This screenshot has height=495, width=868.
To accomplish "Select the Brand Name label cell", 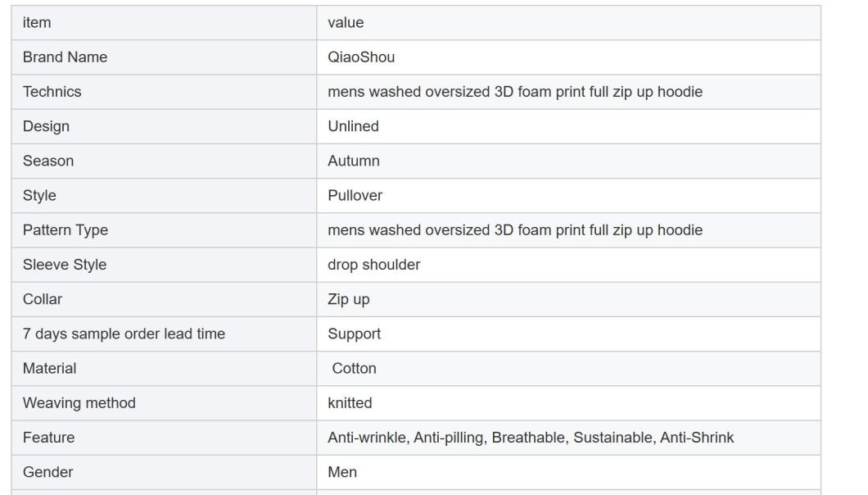I will (x=164, y=57).
